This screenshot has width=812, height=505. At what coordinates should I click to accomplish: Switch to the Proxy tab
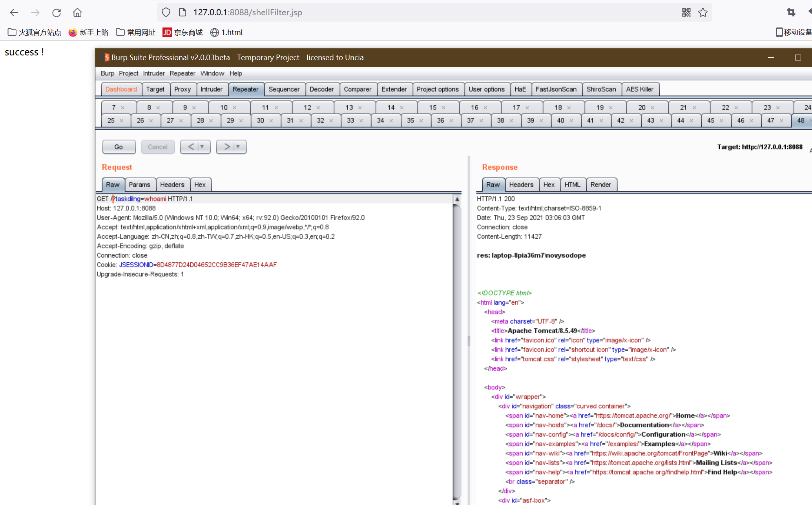point(182,89)
